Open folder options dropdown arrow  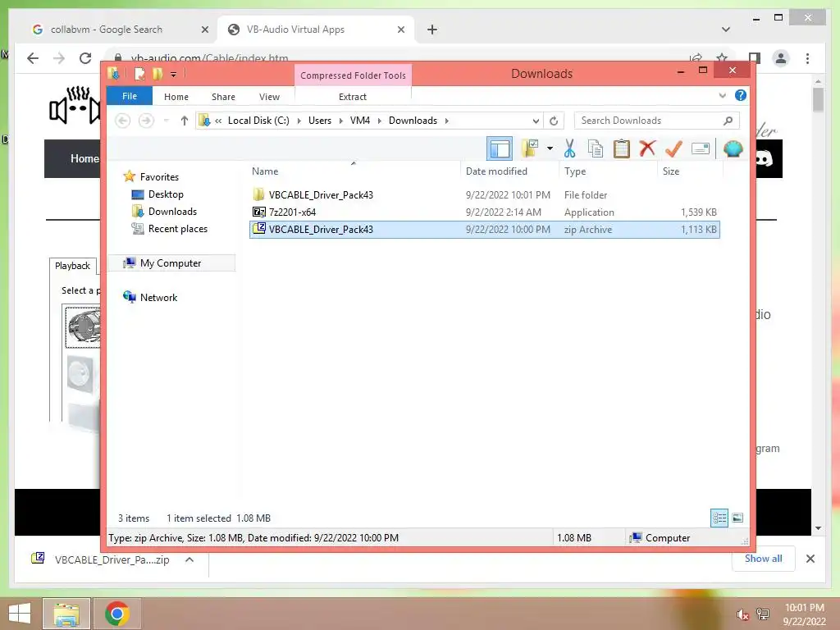(x=550, y=148)
